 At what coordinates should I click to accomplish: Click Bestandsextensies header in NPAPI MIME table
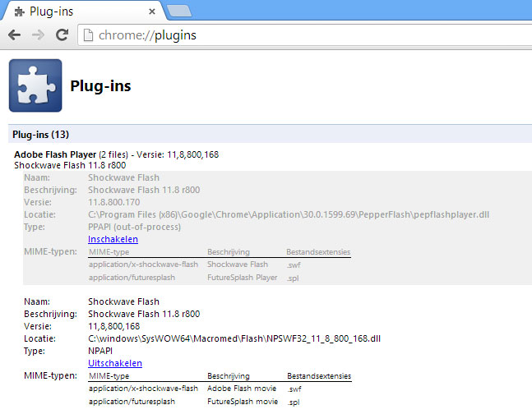pyautogui.click(x=319, y=376)
